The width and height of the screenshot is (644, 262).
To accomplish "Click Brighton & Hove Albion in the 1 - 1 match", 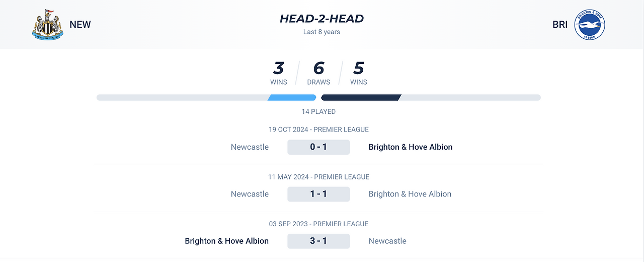I will (x=410, y=194).
